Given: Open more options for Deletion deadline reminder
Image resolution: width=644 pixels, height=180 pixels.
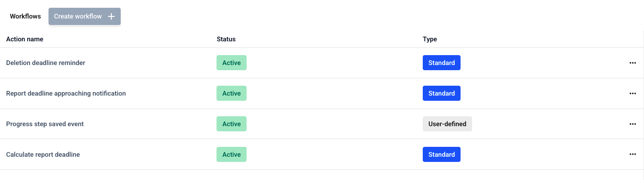Looking at the screenshot, I should coord(632,63).
